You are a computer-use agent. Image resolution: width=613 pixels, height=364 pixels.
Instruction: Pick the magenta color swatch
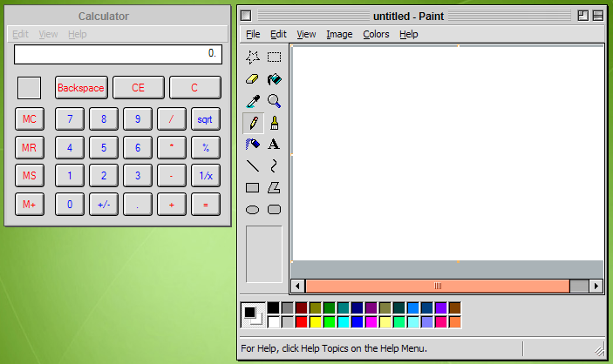tap(371, 322)
